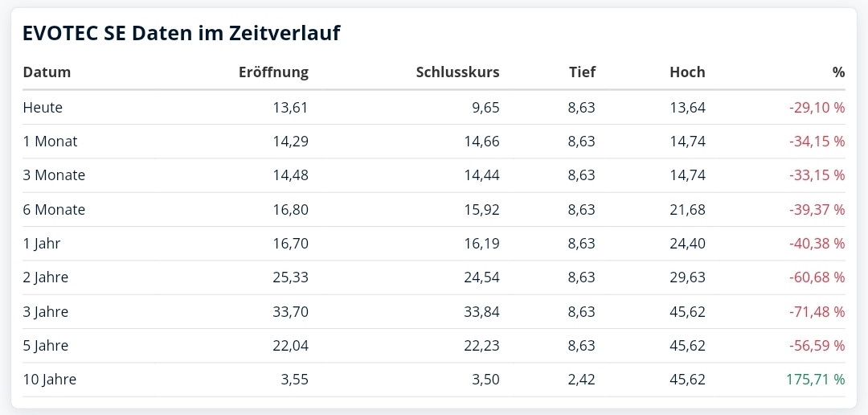
Task: Select the 1 Jahr row label
Action: [x=42, y=244]
